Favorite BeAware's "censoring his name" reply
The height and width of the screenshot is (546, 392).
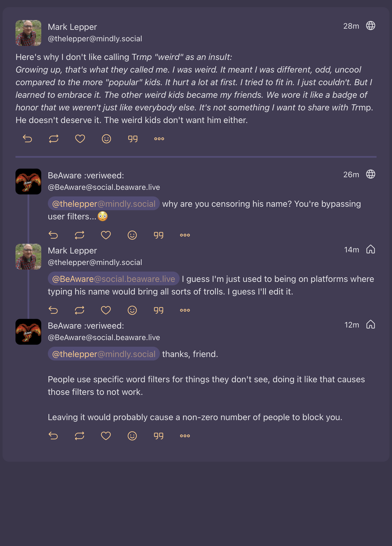point(106,235)
